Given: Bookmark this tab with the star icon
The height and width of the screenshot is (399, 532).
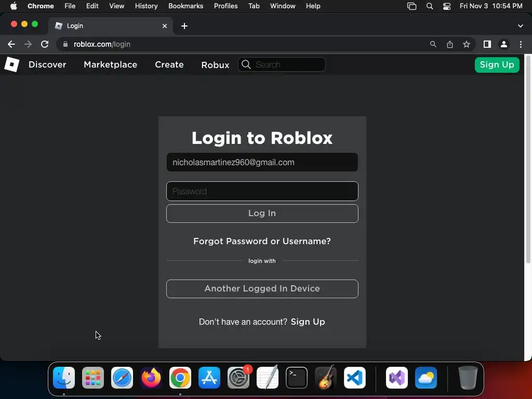Looking at the screenshot, I should point(467,44).
